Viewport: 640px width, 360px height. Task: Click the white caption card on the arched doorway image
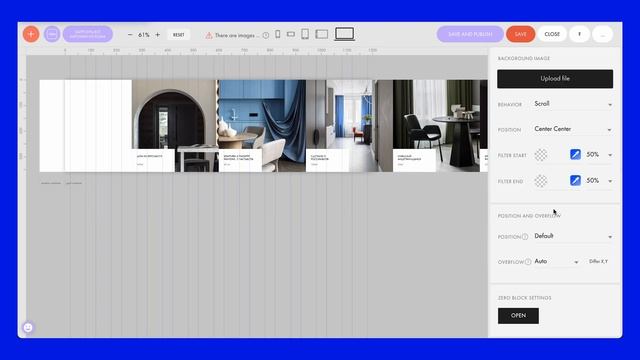[153, 160]
